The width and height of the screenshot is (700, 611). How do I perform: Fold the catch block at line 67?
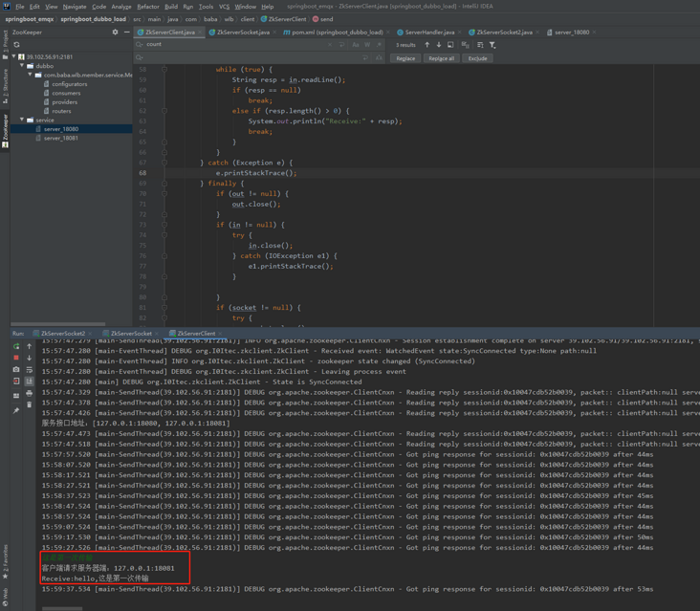click(164, 163)
